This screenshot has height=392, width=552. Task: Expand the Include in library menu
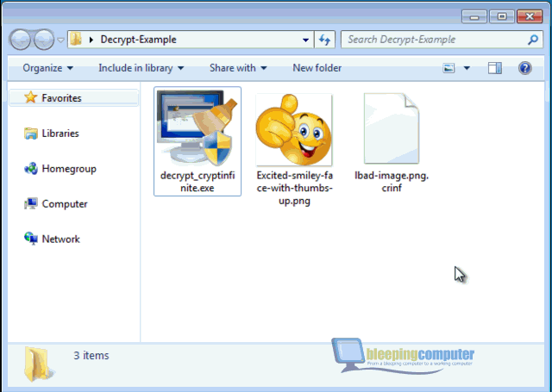pyautogui.click(x=141, y=68)
